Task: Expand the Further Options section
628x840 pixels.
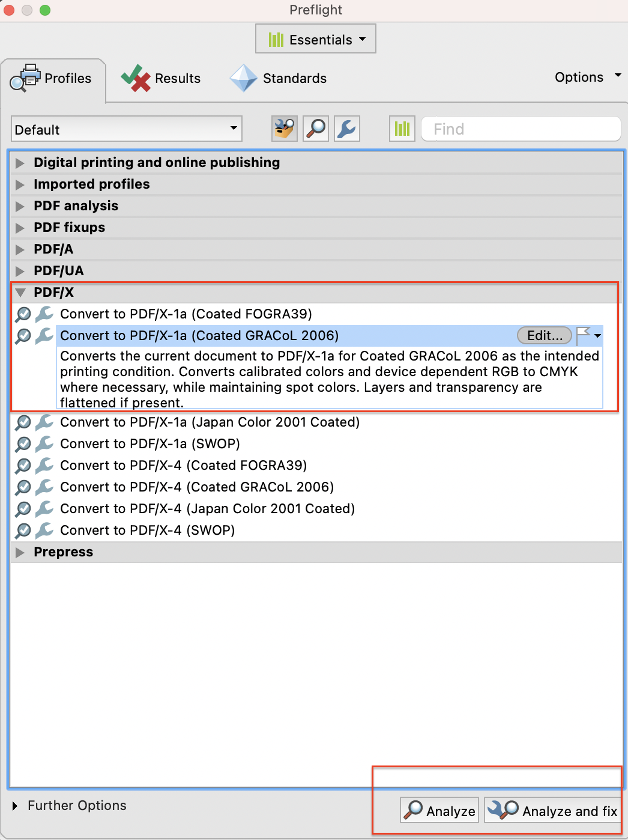Action: pyautogui.click(x=16, y=806)
